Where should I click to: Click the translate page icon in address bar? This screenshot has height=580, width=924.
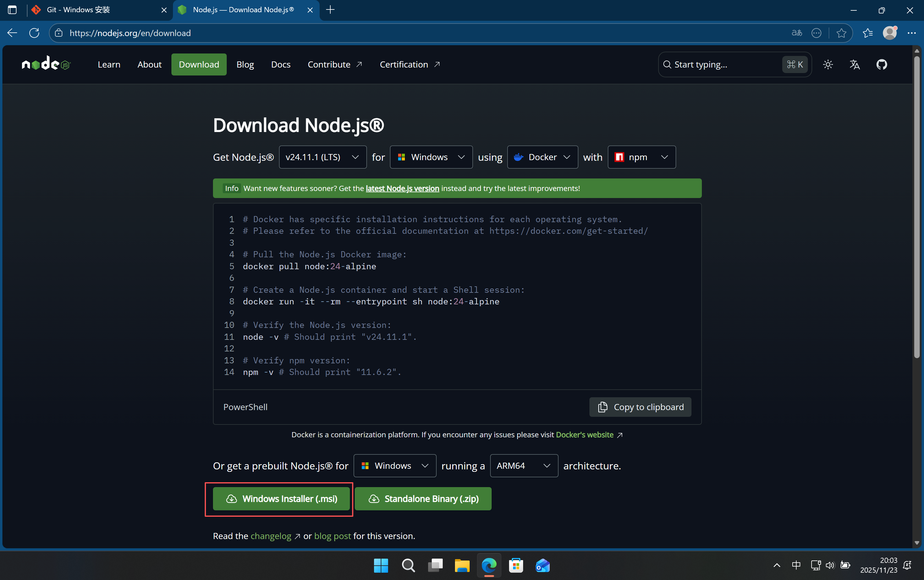[797, 33]
